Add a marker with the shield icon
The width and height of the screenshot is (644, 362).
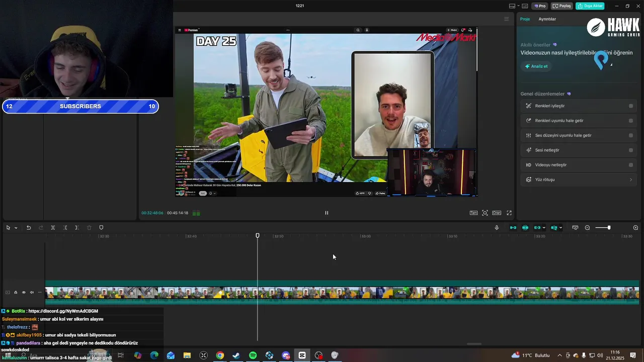[101, 228]
